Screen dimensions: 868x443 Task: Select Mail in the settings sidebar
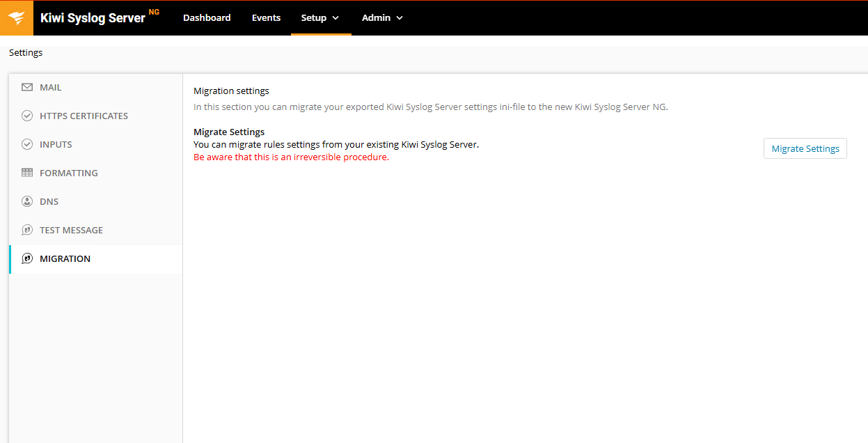(x=50, y=86)
